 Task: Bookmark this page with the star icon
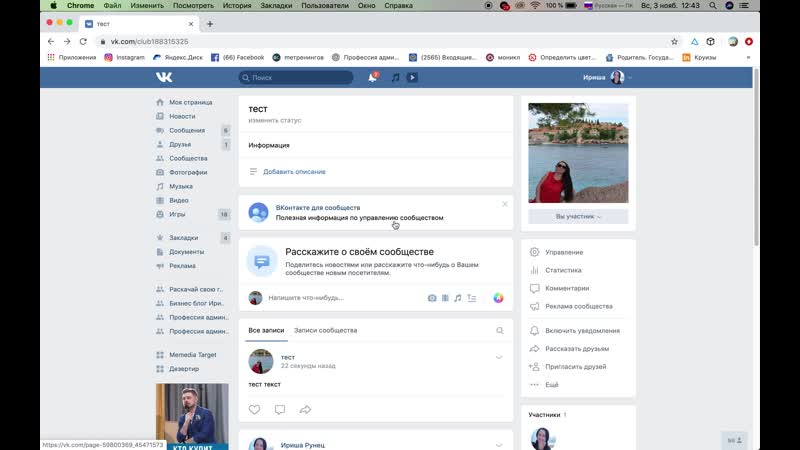click(674, 42)
